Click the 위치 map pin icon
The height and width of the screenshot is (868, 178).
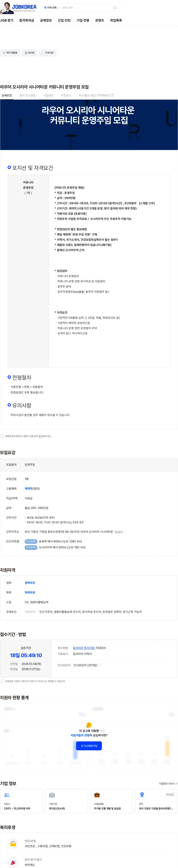142,795
